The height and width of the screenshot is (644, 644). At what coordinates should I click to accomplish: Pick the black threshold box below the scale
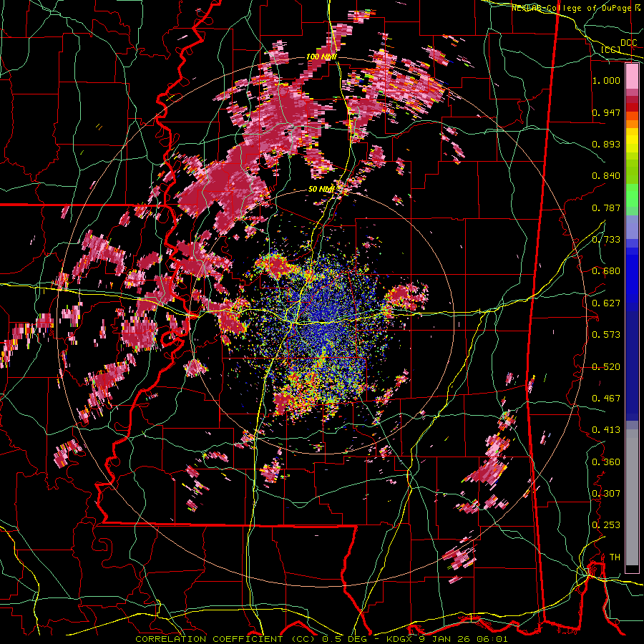pos(632,569)
